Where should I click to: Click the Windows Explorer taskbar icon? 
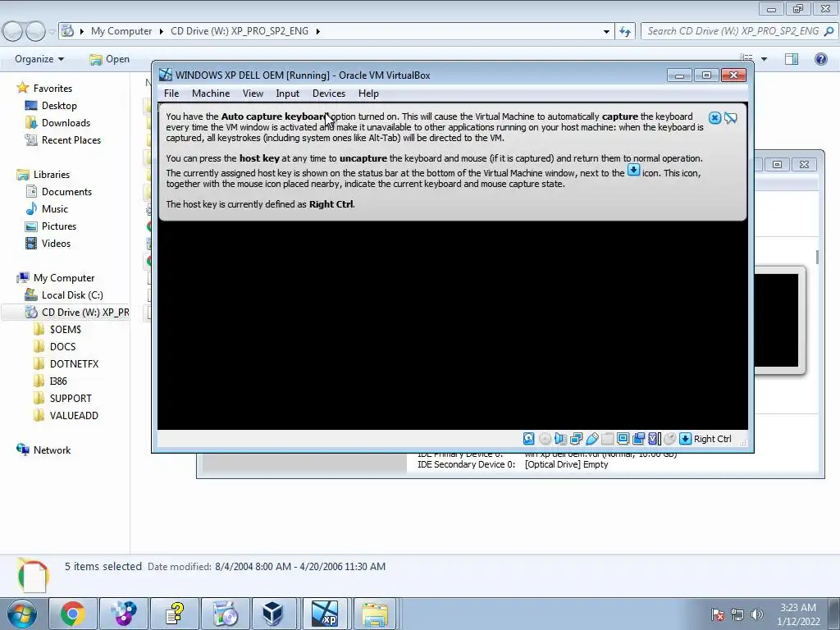pyautogui.click(x=375, y=614)
